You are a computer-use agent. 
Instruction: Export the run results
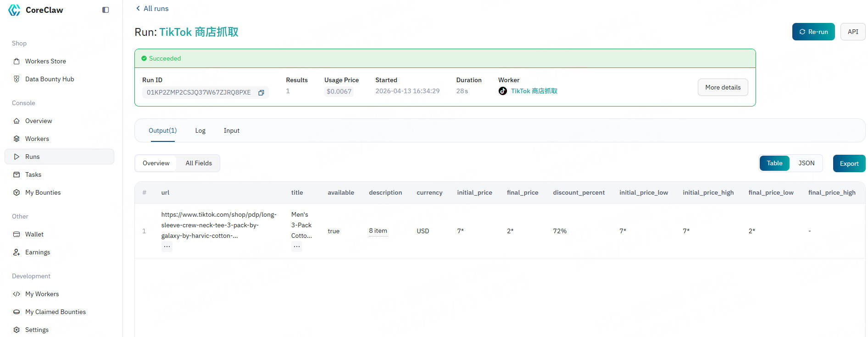tap(849, 163)
